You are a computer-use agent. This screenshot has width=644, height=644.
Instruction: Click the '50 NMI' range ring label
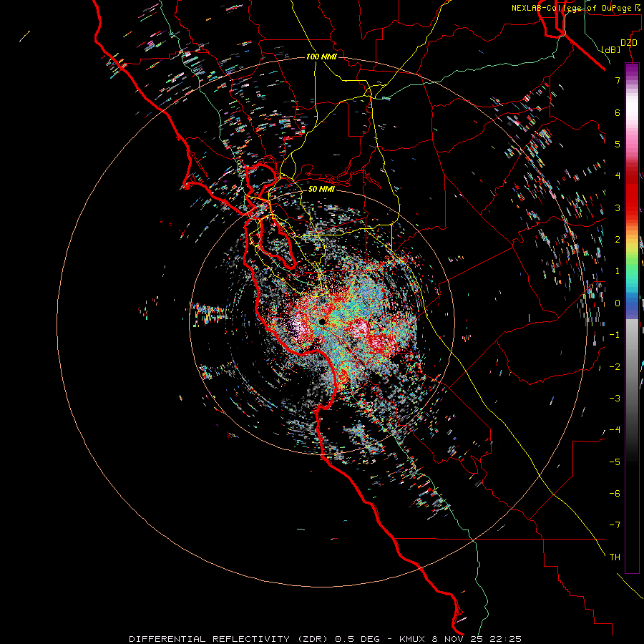coord(321,189)
